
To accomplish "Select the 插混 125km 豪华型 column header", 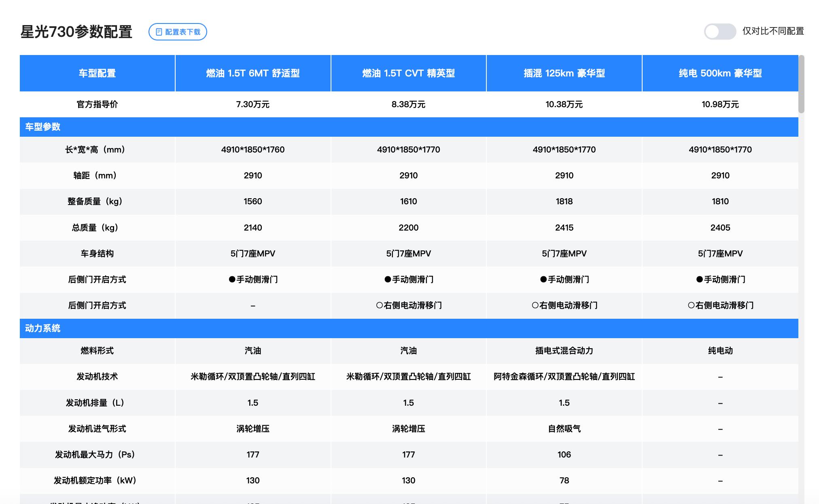I will pos(564,73).
